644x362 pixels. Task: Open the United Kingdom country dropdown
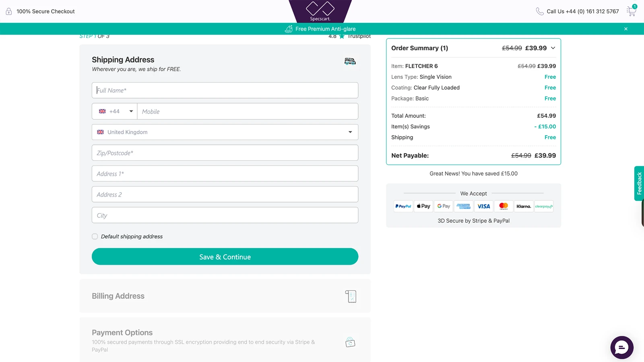[225, 132]
